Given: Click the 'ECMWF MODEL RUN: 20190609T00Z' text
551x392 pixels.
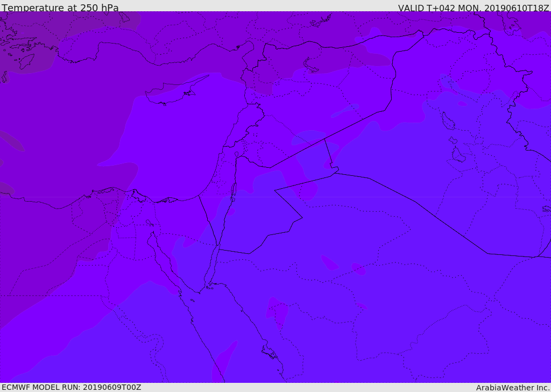Looking at the screenshot, I should click(x=72, y=387).
